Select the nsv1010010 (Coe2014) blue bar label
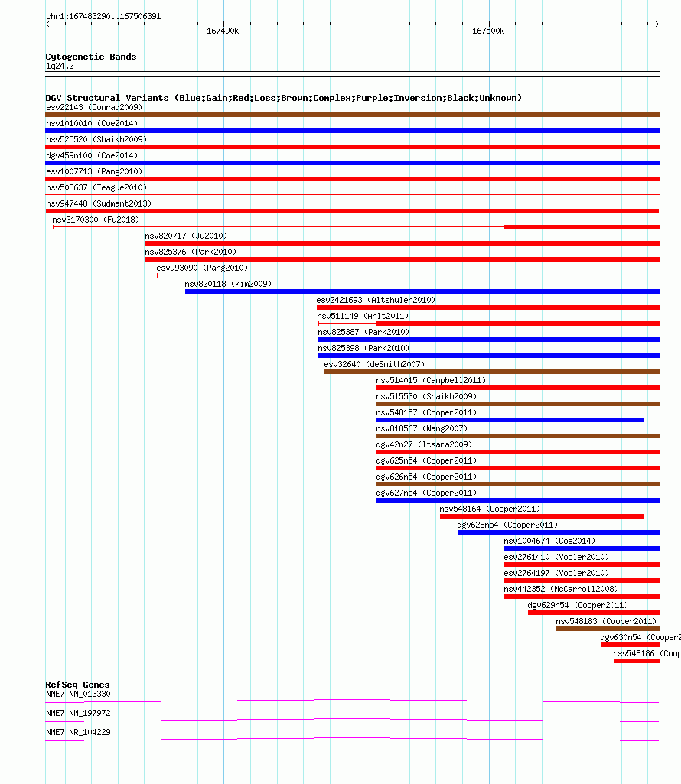 92,123
